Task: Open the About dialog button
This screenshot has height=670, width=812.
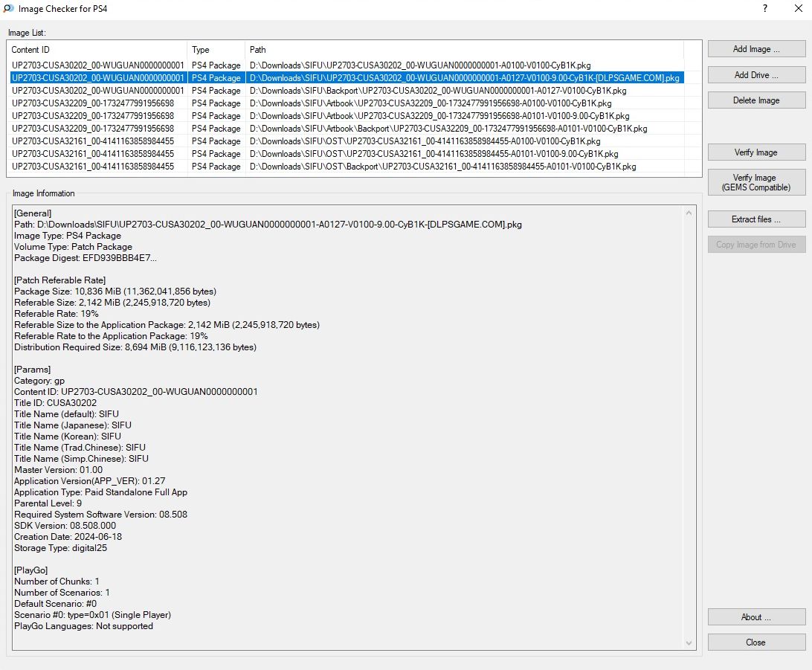Action: (x=756, y=616)
